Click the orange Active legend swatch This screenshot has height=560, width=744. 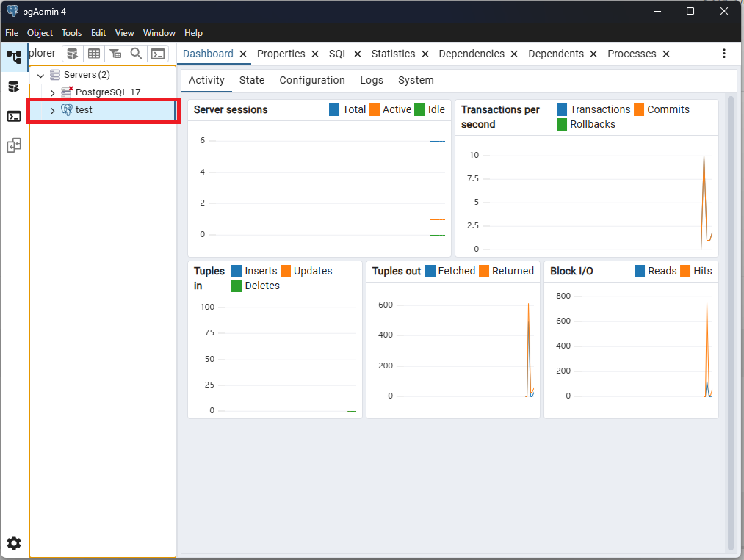[x=374, y=109]
